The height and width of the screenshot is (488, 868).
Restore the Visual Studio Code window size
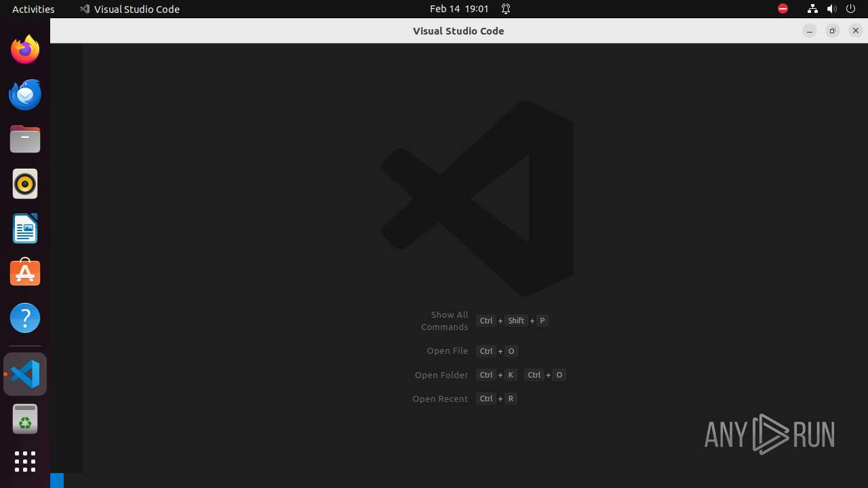click(833, 30)
